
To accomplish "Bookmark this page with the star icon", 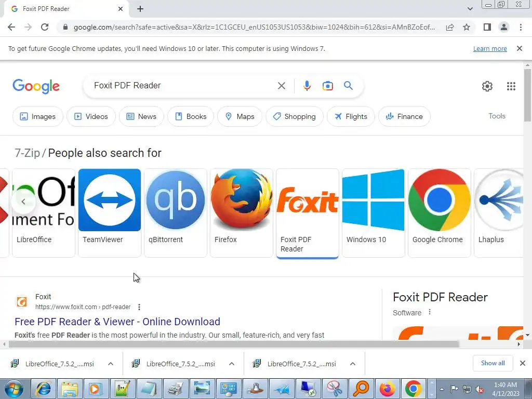I will [467, 27].
